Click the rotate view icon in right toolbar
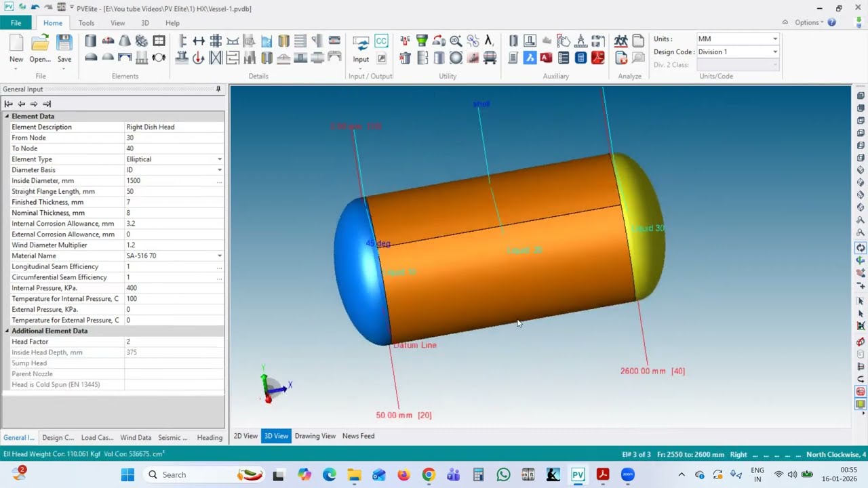Screen dimensions: 868x488 (861, 247)
